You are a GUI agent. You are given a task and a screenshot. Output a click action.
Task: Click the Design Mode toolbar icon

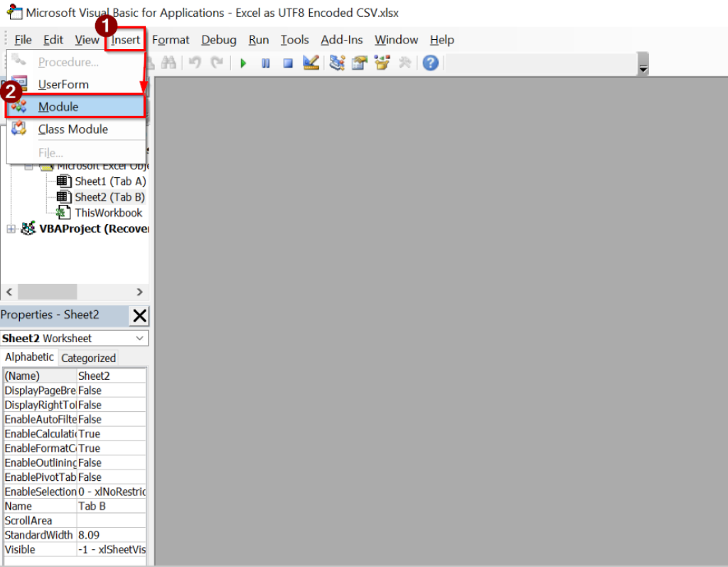tap(310, 63)
